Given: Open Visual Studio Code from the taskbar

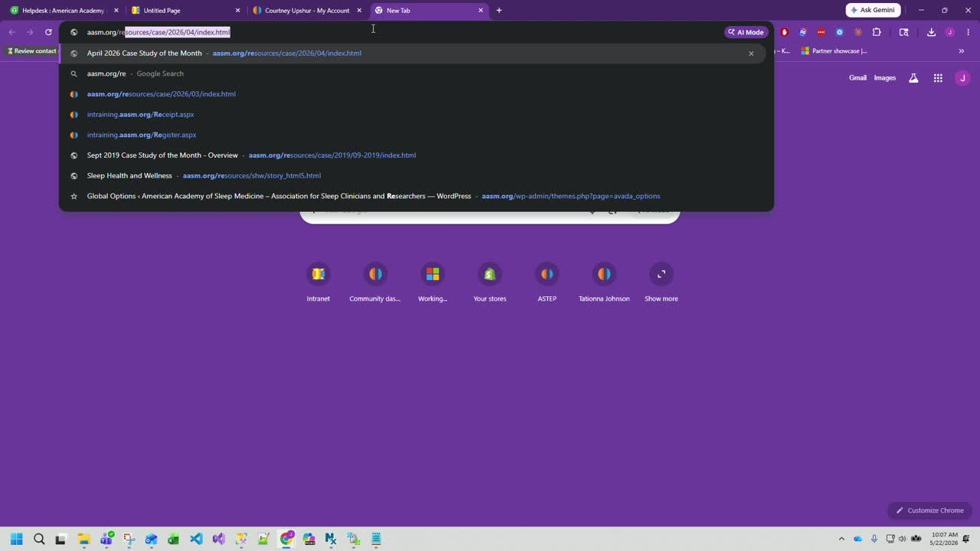Looking at the screenshot, I should point(196,539).
